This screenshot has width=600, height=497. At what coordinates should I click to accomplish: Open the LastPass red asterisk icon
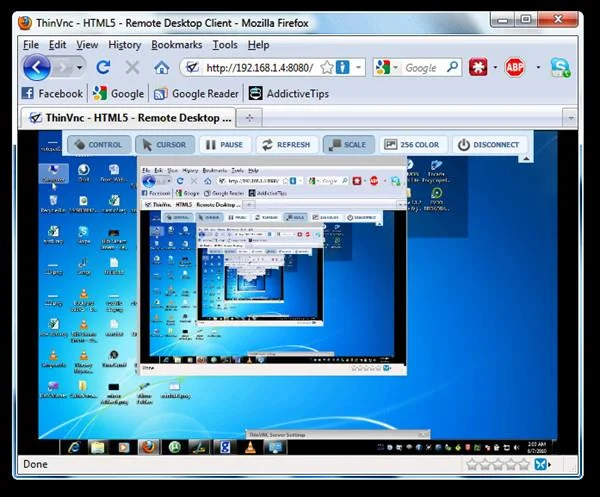(x=478, y=67)
